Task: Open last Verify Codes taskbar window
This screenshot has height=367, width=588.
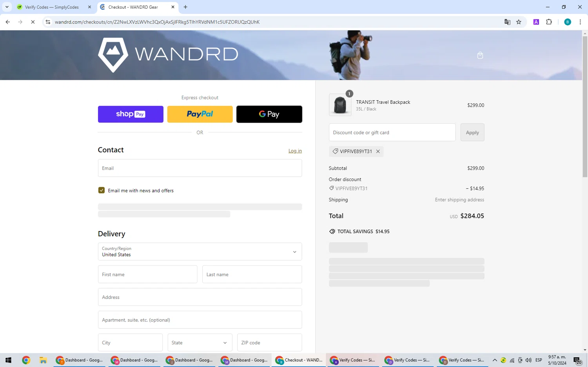Action: coord(462,360)
